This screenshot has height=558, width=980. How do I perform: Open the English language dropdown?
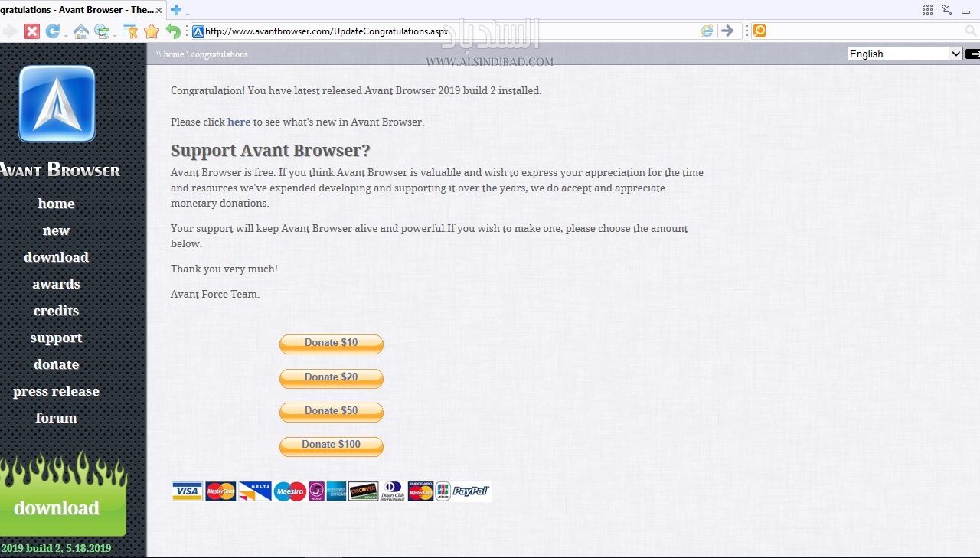point(905,54)
